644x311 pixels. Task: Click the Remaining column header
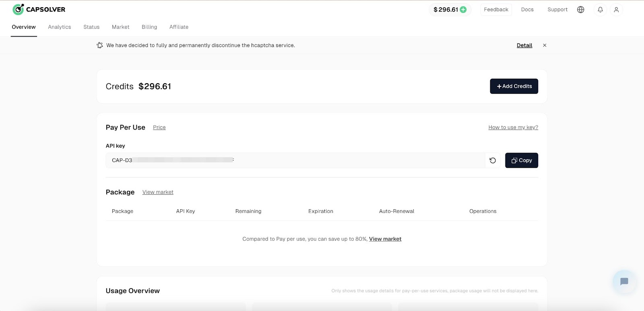pos(248,211)
